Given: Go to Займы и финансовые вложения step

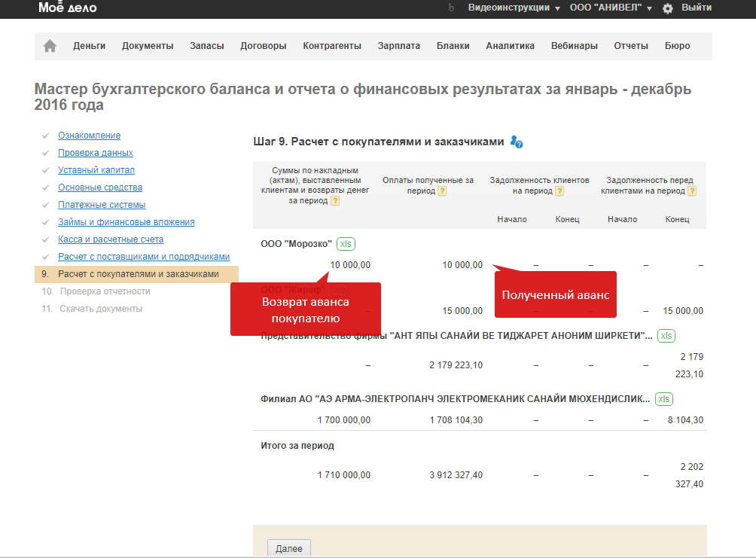Looking at the screenshot, I should tap(127, 222).
